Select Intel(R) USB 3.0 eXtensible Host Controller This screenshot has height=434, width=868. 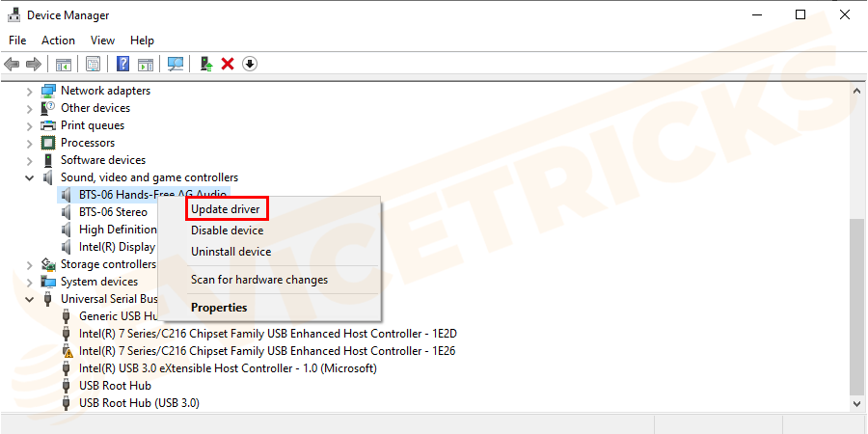pyautogui.click(x=228, y=368)
